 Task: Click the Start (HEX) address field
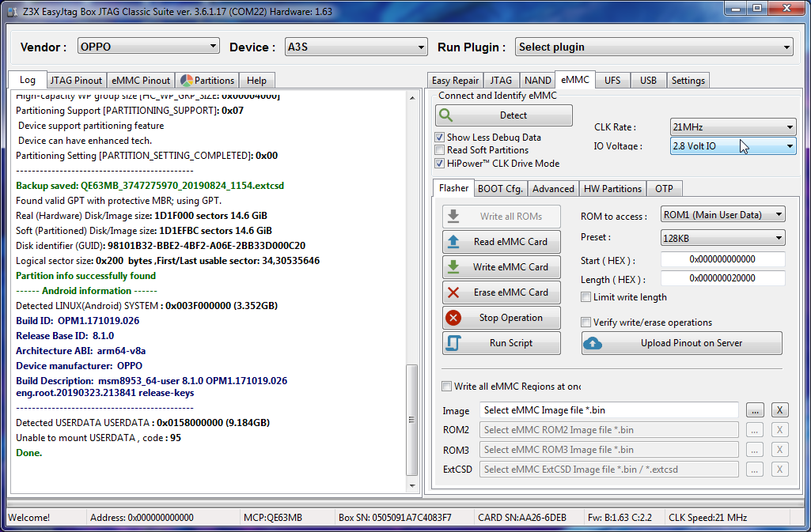pyautogui.click(x=722, y=259)
